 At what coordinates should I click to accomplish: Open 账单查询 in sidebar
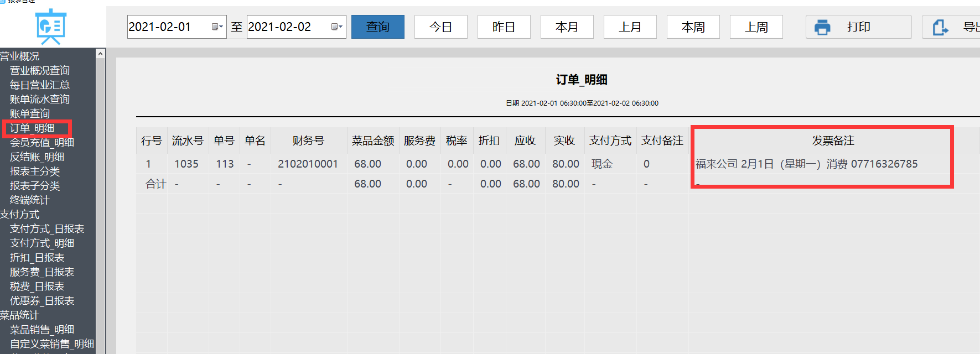(x=30, y=113)
